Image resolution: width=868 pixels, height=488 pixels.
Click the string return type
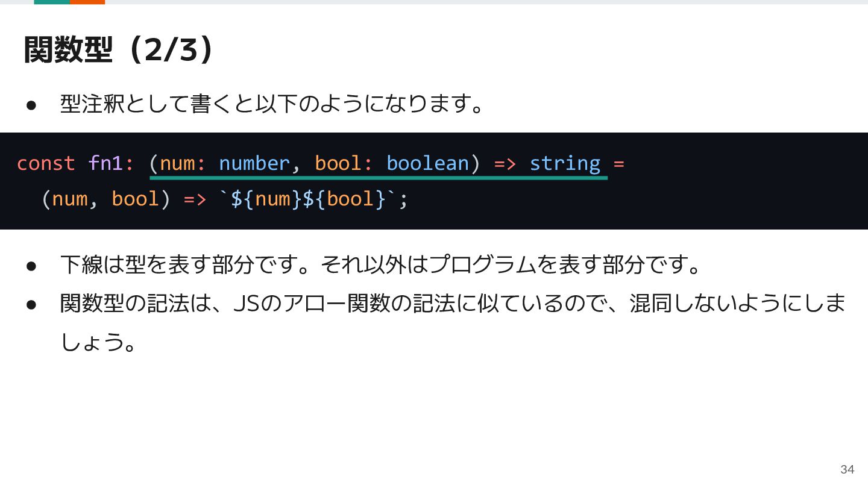565,163
